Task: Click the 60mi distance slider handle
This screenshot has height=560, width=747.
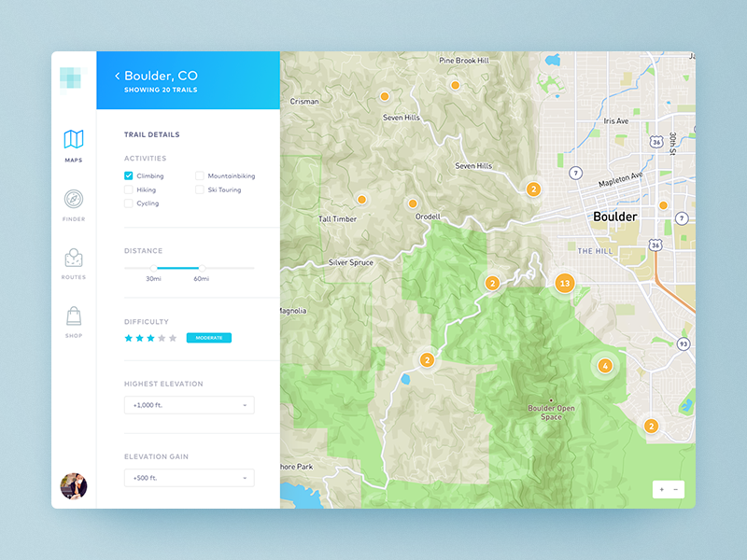Action: coord(198,268)
